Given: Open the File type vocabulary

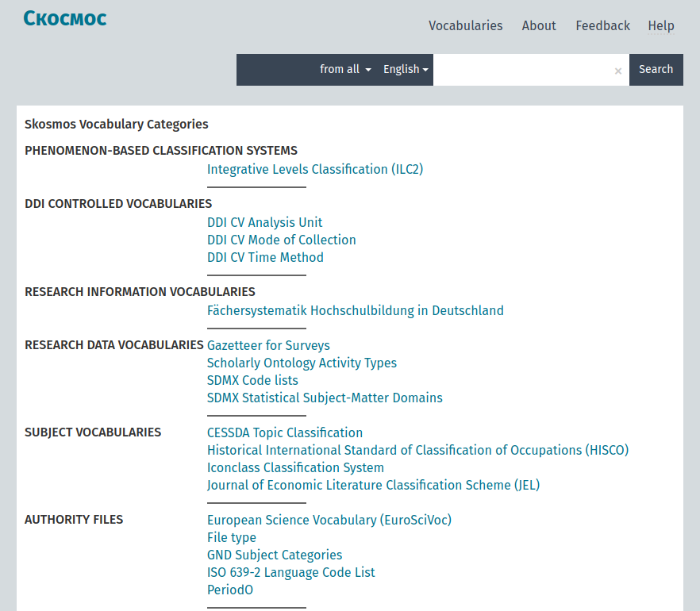Looking at the screenshot, I should [x=231, y=537].
